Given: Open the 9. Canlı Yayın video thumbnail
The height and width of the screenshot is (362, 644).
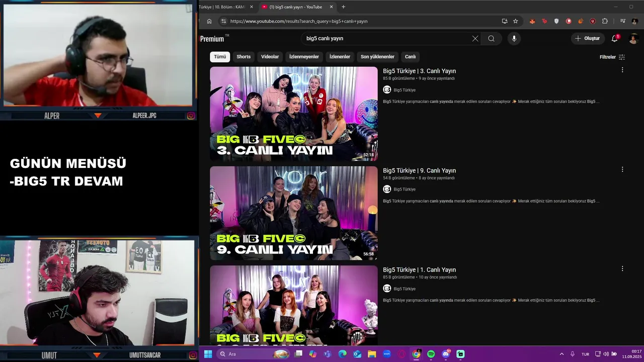Looking at the screenshot, I should [x=294, y=213].
